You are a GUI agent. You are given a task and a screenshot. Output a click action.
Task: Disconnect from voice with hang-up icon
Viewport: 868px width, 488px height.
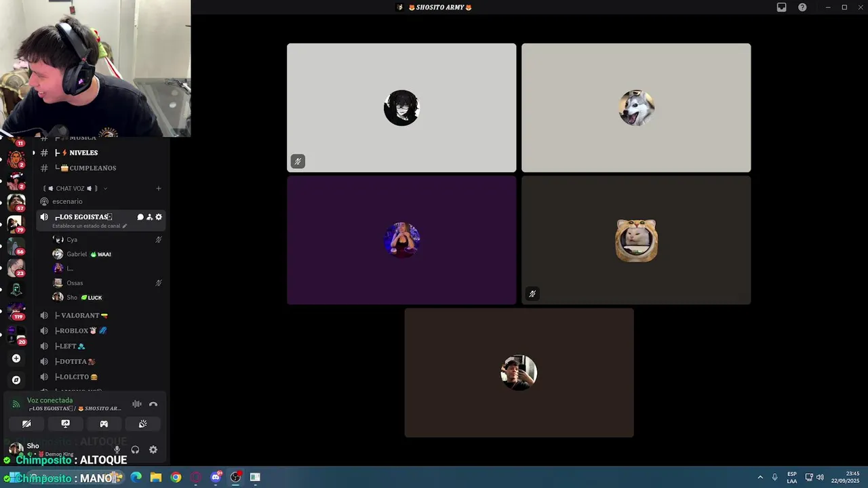tap(153, 404)
